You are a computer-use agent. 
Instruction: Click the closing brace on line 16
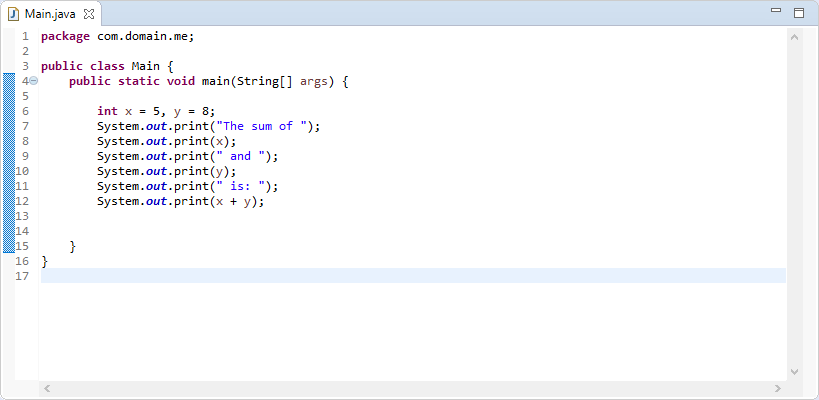click(x=44, y=261)
